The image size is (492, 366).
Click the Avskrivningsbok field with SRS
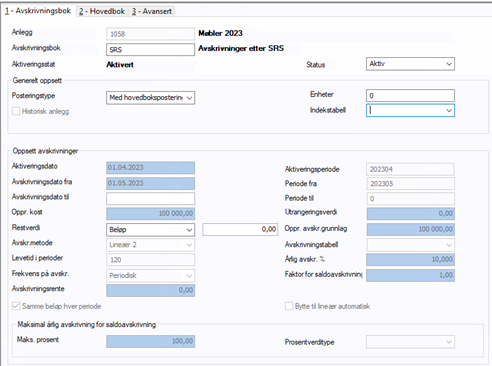(150, 50)
